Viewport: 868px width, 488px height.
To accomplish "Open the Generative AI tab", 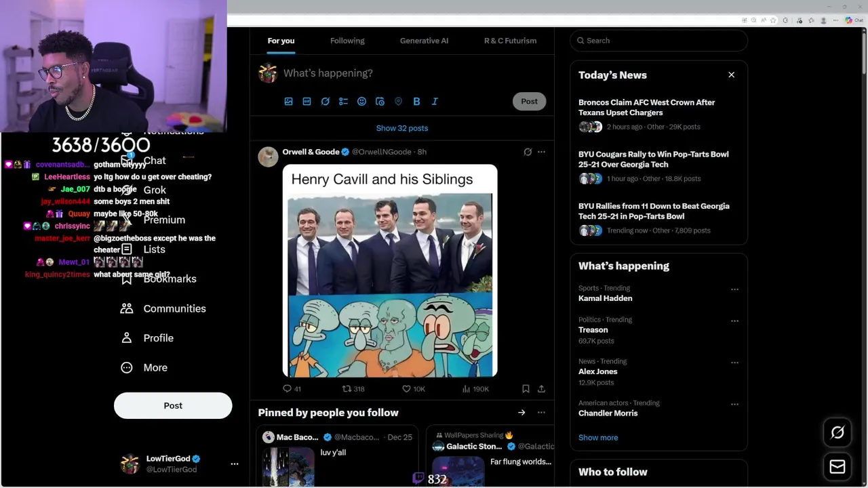I will [x=424, y=41].
